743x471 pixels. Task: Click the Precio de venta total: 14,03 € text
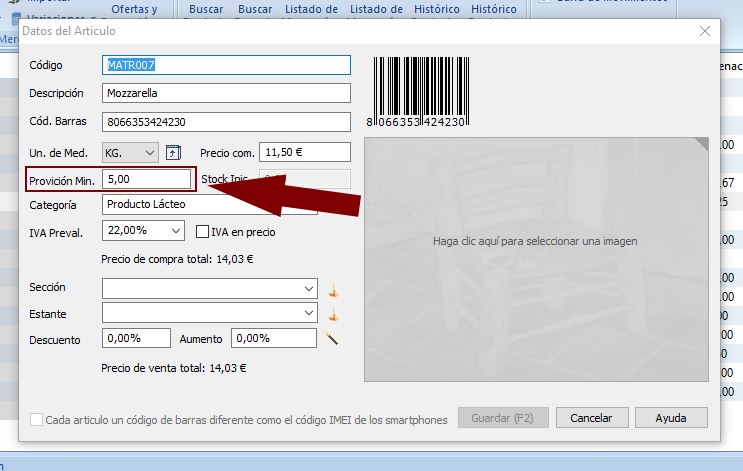coord(173,368)
